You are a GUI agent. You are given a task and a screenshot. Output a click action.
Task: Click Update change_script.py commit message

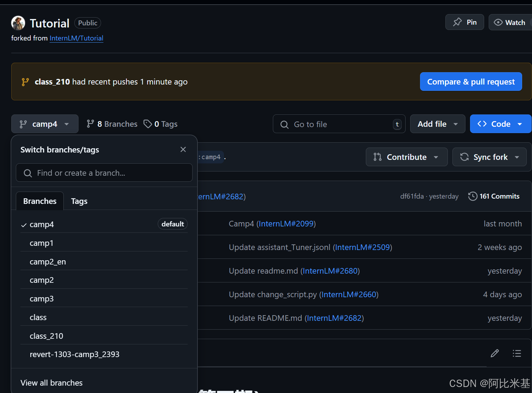coord(273,294)
